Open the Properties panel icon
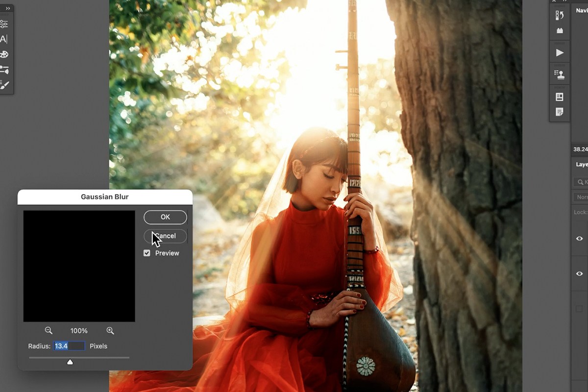The height and width of the screenshot is (392, 588). [x=560, y=30]
